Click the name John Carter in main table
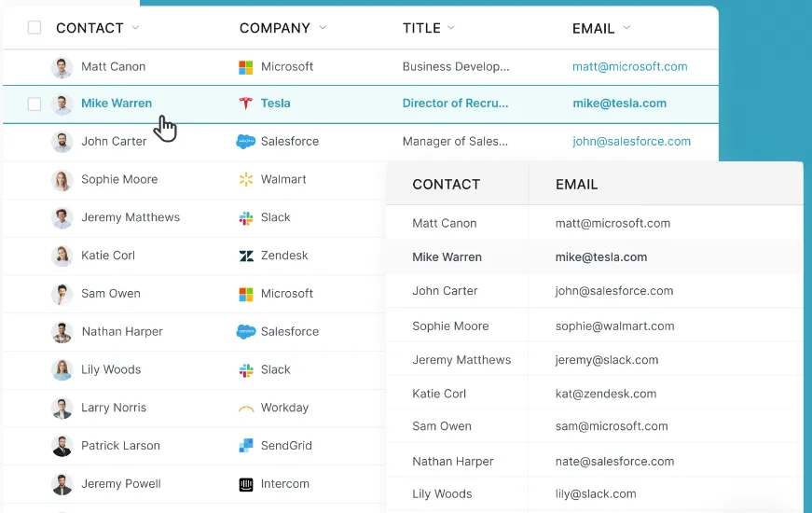This screenshot has height=513, width=812. point(114,142)
